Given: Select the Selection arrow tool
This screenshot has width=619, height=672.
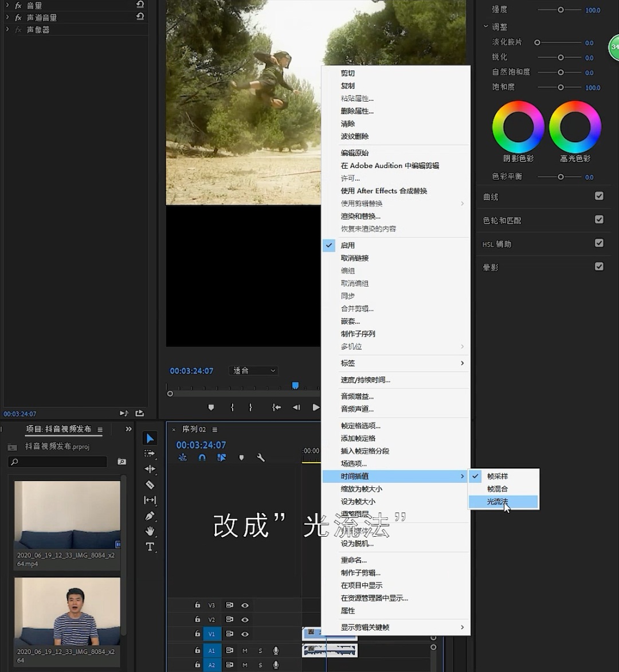Looking at the screenshot, I should pyautogui.click(x=150, y=439).
